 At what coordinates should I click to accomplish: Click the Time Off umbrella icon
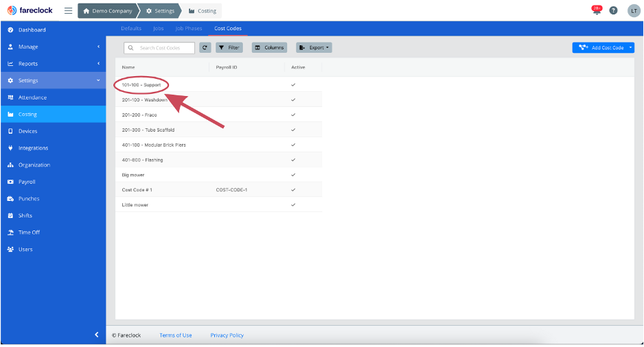11,232
